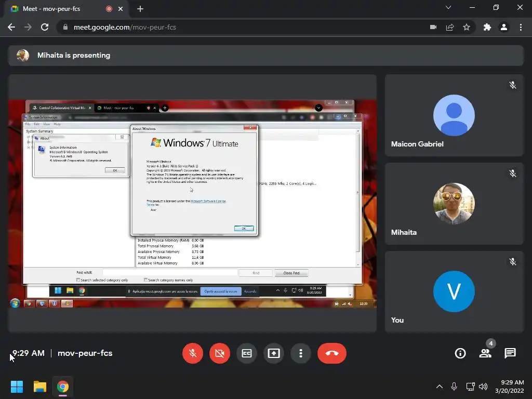The height and width of the screenshot is (399, 532).
Task: Open the Chrome three-dot menu
Action: [521, 27]
